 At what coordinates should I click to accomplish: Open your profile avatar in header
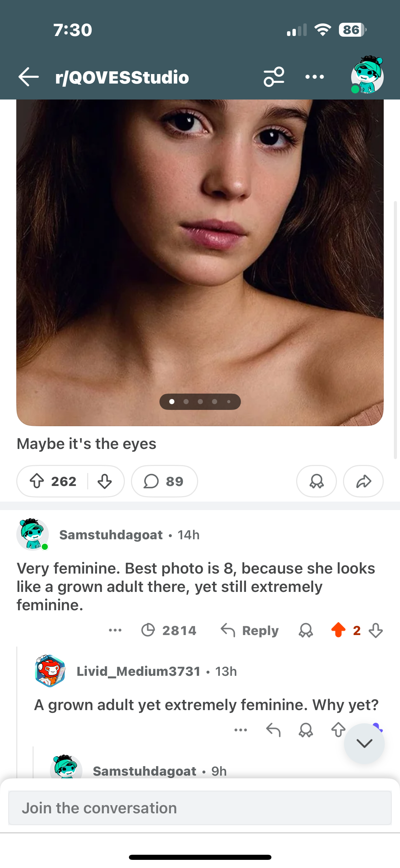pyautogui.click(x=367, y=75)
